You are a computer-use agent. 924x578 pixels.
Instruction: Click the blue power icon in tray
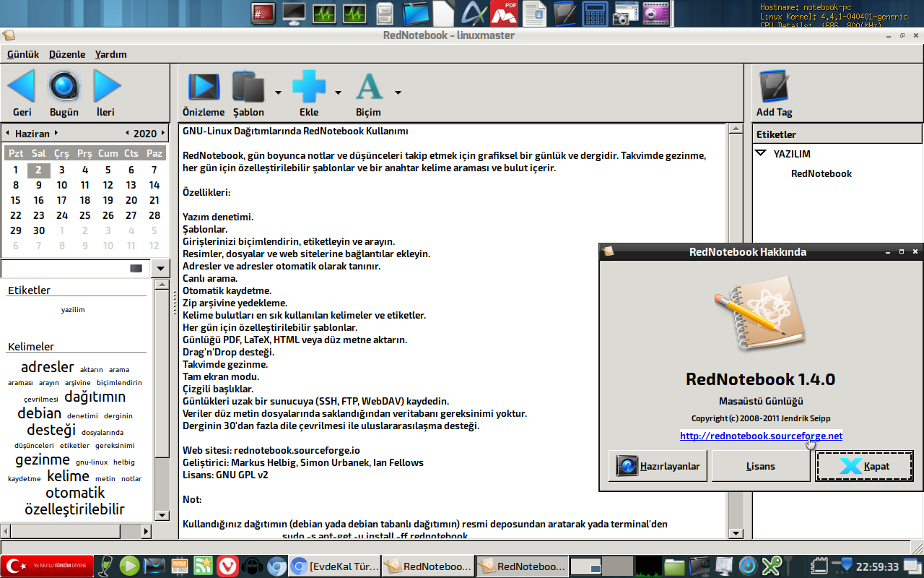[x=749, y=566]
